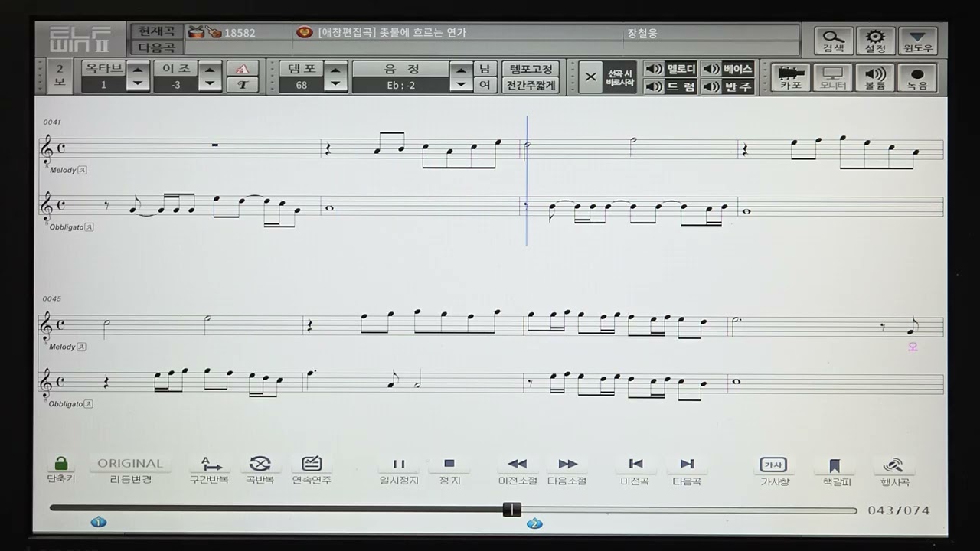Open the 카포 capo guitar tool
Screen dimensions: 980x551
pos(791,78)
